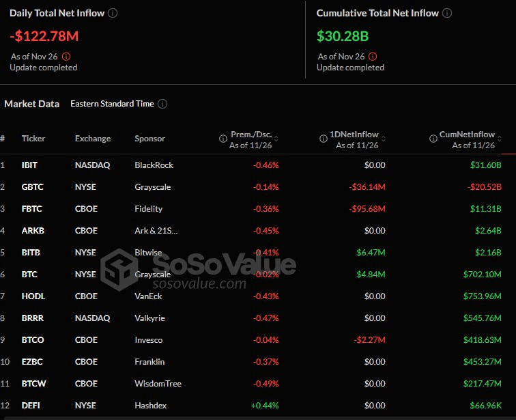Click the Valkyrie sponsor cell

pos(149,318)
